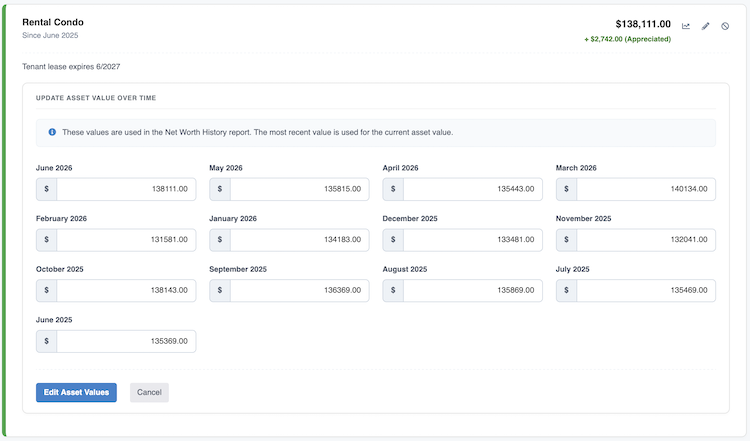Viewport: 750px width, 441px height.
Task: Click the March 2026 label
Action: pyautogui.click(x=576, y=168)
